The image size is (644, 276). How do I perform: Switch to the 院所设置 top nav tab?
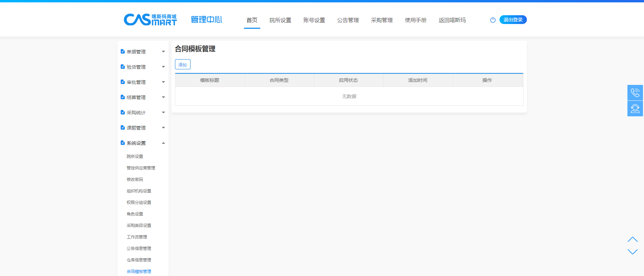[x=280, y=20]
